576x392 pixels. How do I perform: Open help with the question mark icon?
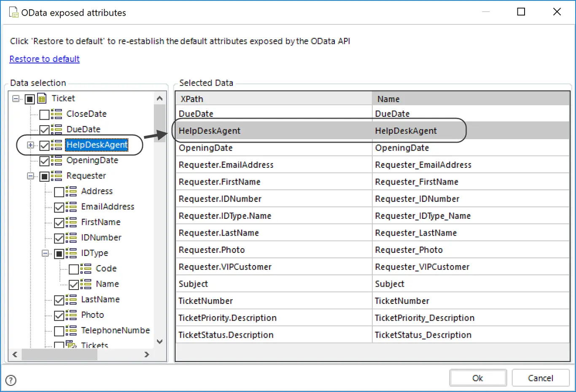[x=11, y=380]
